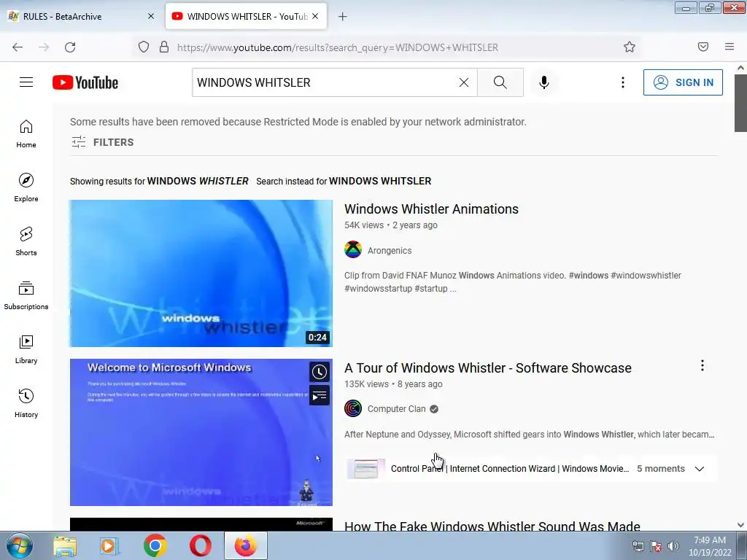747x560 pixels.
Task: Reload the page
Action: pos(70,47)
